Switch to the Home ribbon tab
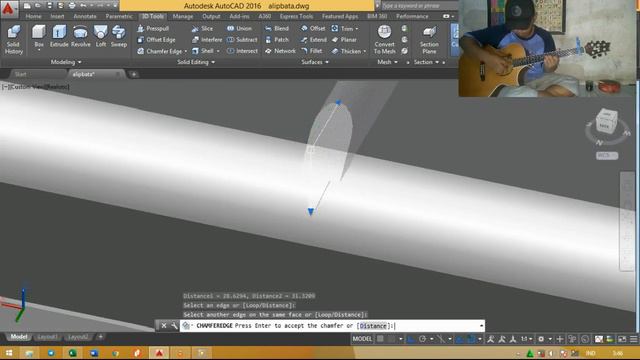This screenshot has height=360, width=640. [33, 16]
